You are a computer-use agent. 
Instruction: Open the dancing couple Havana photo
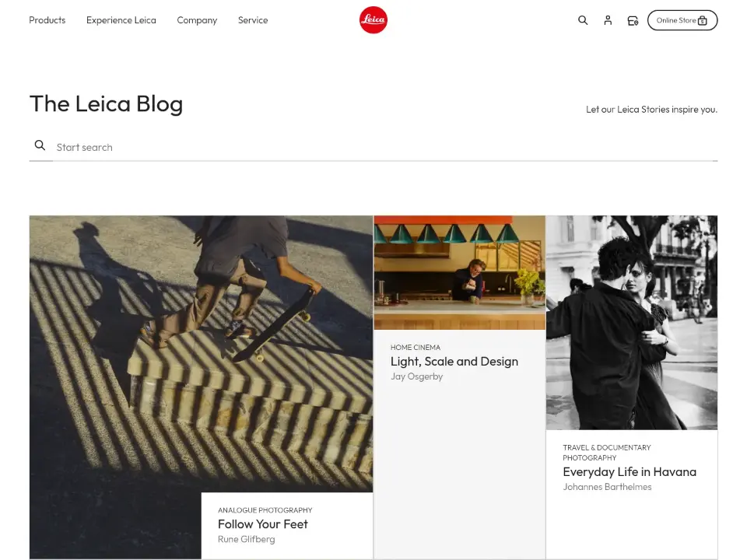tap(632, 322)
